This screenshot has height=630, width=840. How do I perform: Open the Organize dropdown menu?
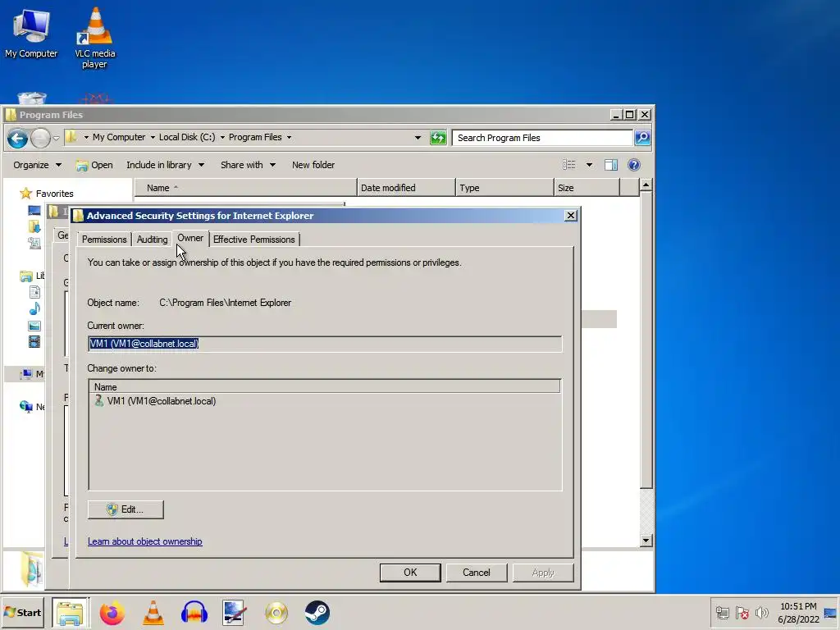[x=37, y=165]
